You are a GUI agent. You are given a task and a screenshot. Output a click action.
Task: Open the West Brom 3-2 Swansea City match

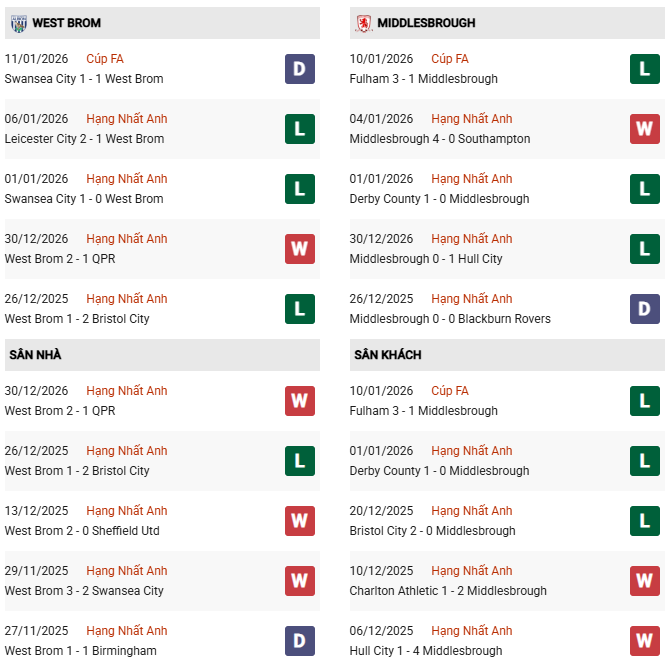pyautogui.click(x=84, y=591)
